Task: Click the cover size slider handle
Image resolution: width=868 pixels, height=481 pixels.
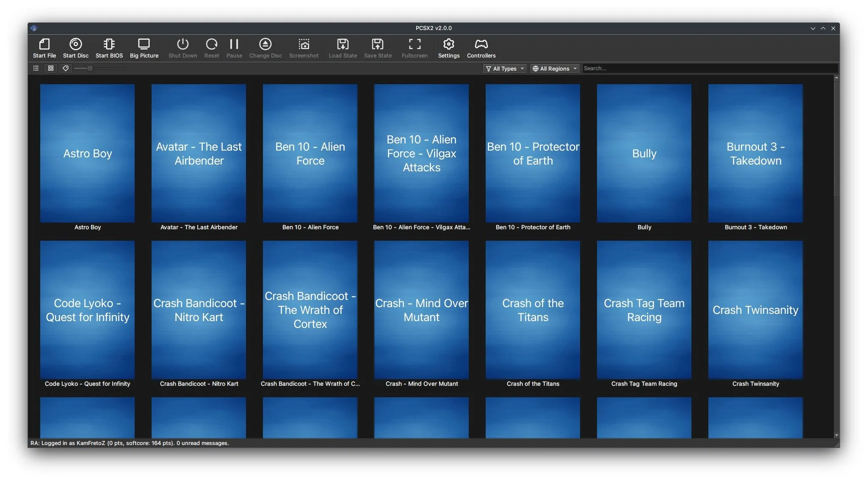Action: click(x=90, y=68)
